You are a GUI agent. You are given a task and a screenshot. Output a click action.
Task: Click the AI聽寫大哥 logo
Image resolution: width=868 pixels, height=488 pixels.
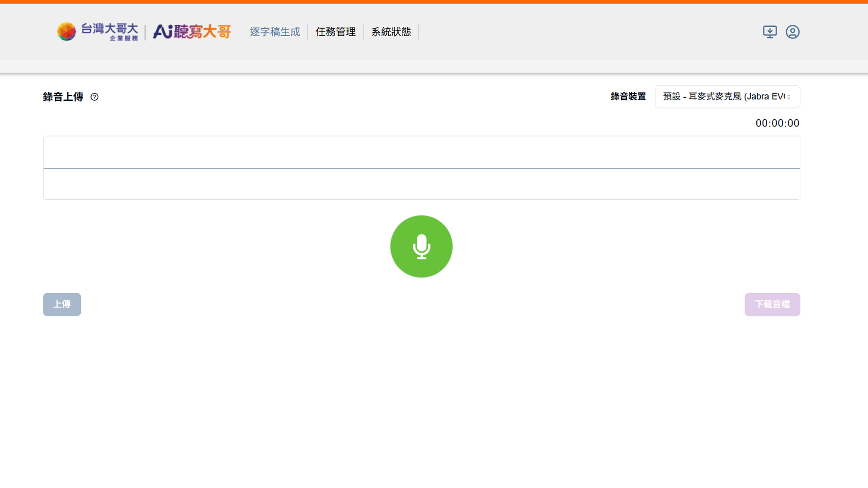tap(192, 32)
